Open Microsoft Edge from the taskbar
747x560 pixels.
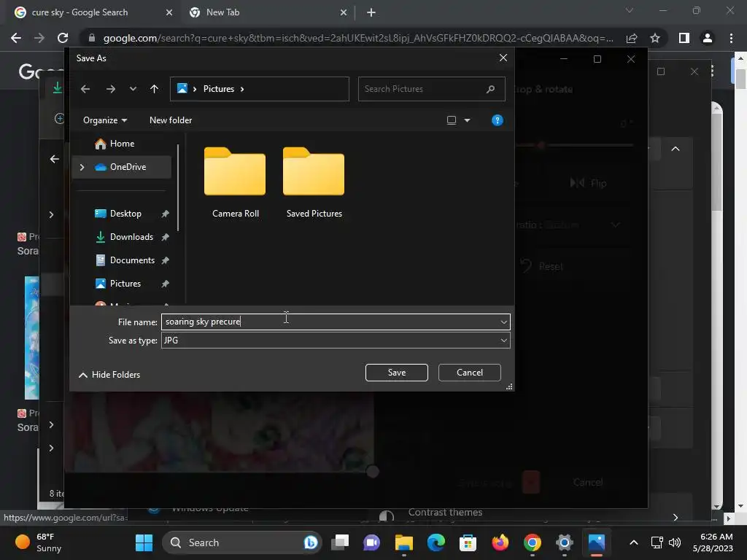(x=436, y=542)
